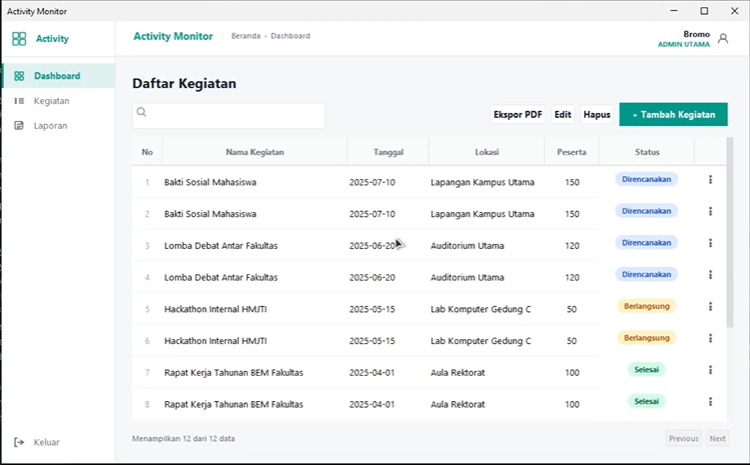Click the Status column header
The image size is (750, 465).
647,152
